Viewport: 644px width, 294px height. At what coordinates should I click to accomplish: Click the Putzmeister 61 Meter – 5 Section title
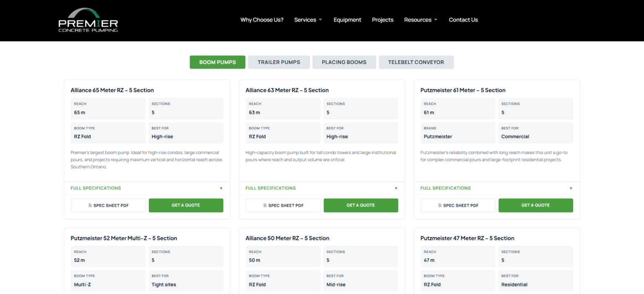tap(463, 90)
